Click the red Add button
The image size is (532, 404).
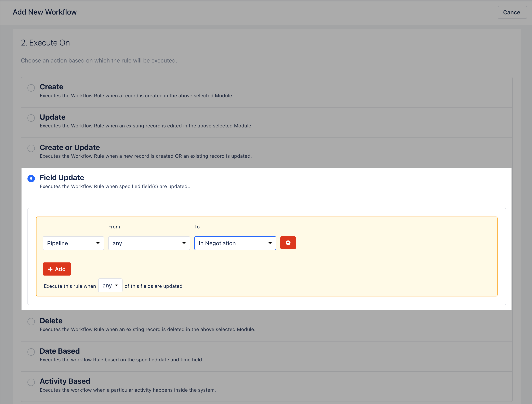(57, 269)
